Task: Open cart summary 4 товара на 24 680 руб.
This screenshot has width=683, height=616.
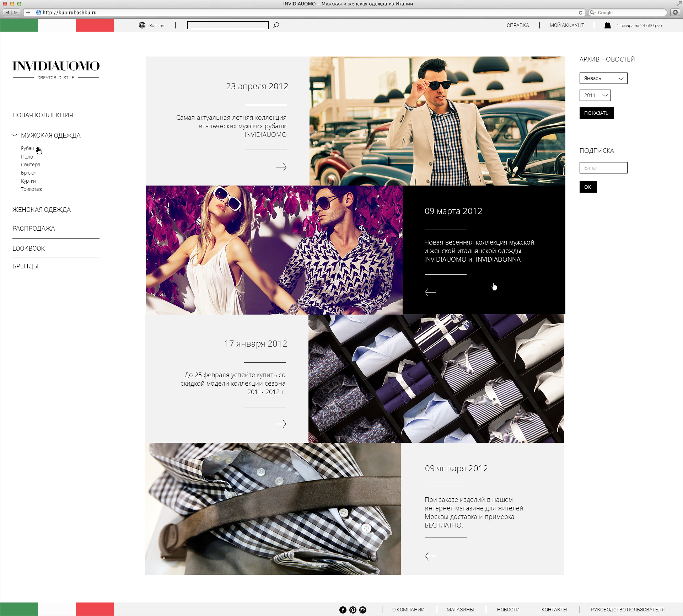Action: [639, 26]
